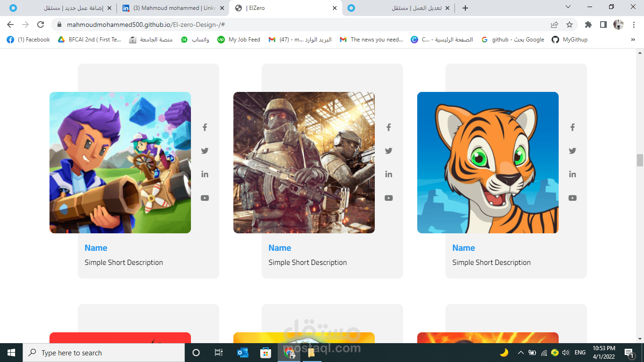644x362 pixels.
Task: Open the Wi-Fi network tray icon
Action: (544, 353)
